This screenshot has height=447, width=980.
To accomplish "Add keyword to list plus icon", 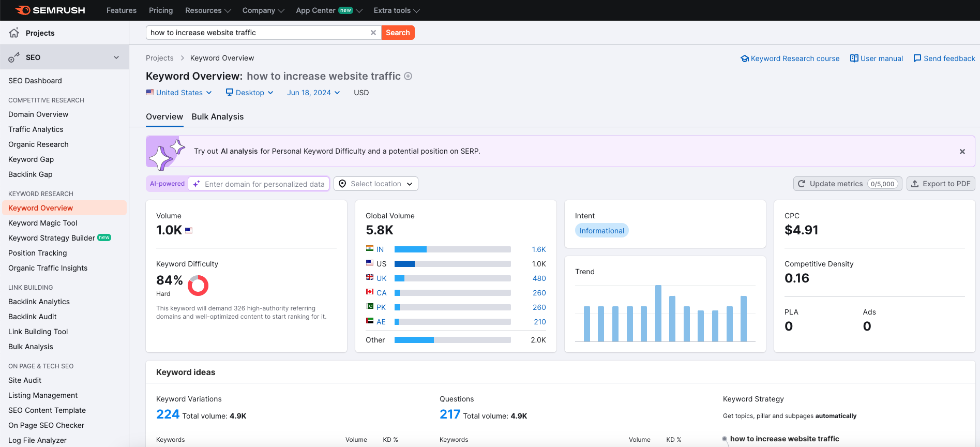I will (x=408, y=76).
